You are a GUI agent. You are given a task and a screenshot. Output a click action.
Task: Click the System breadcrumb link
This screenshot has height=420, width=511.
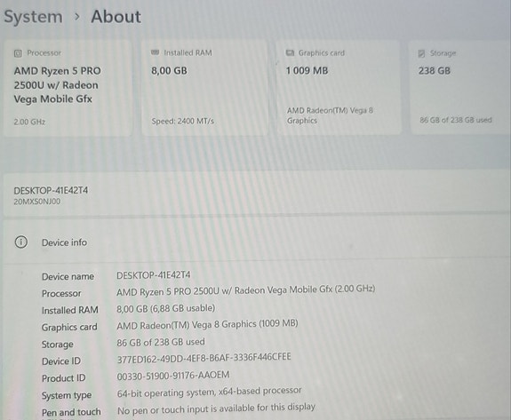33,17
